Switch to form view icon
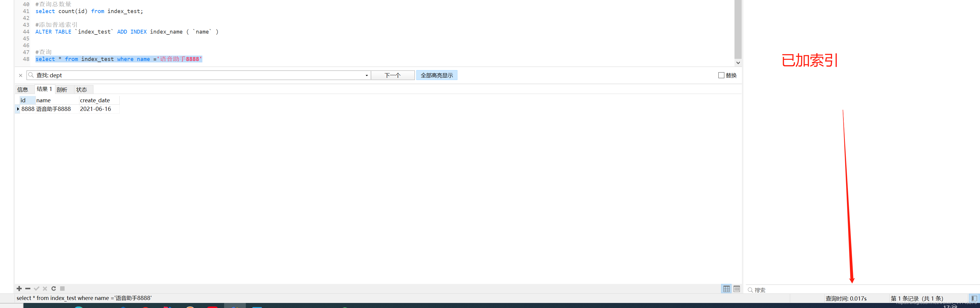The image size is (980, 308). coord(737,289)
